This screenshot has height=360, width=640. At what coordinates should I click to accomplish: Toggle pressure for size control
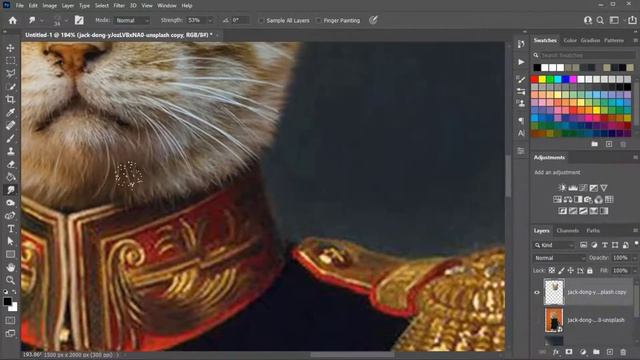pos(373,20)
